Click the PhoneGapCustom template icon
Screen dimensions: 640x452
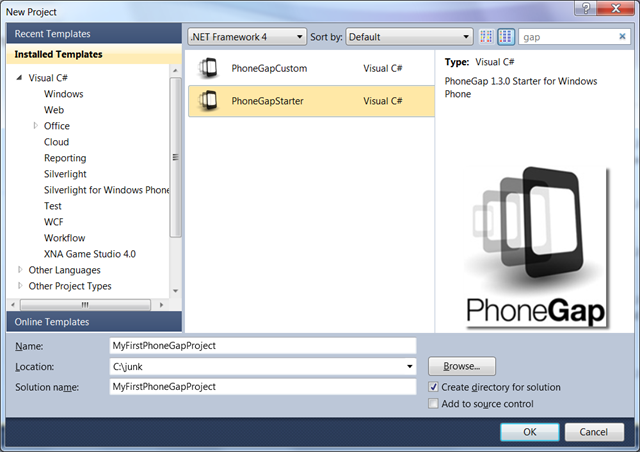(x=208, y=68)
